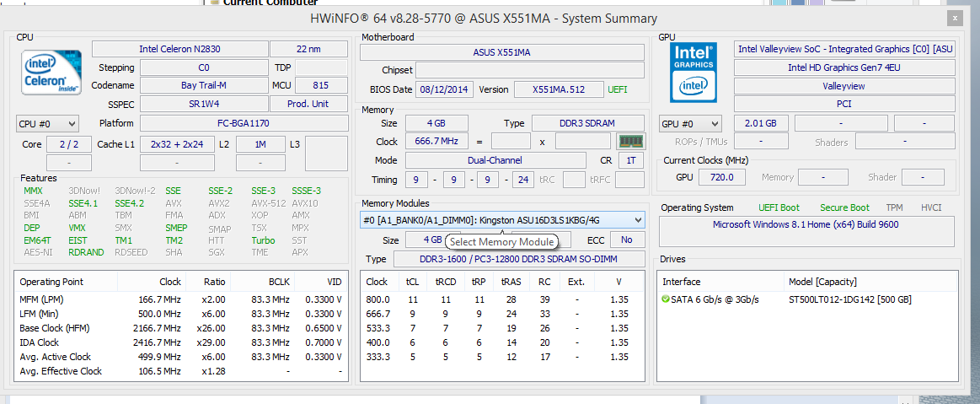Click the VID column header
980x404 pixels.
tap(320, 282)
